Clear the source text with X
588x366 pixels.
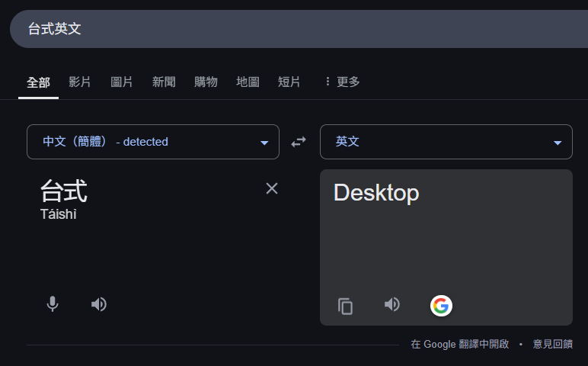tap(272, 188)
